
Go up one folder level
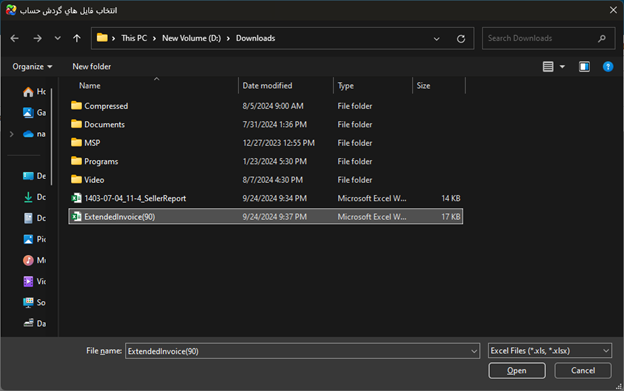tap(77, 38)
